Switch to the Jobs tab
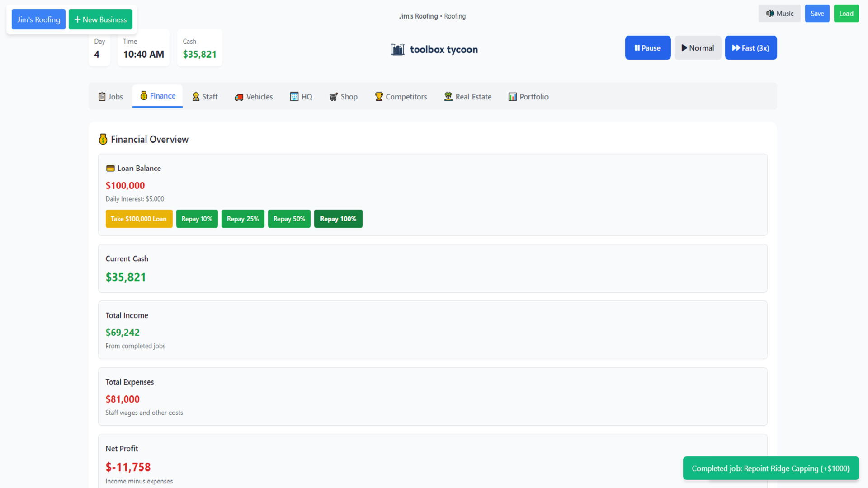 pos(110,96)
